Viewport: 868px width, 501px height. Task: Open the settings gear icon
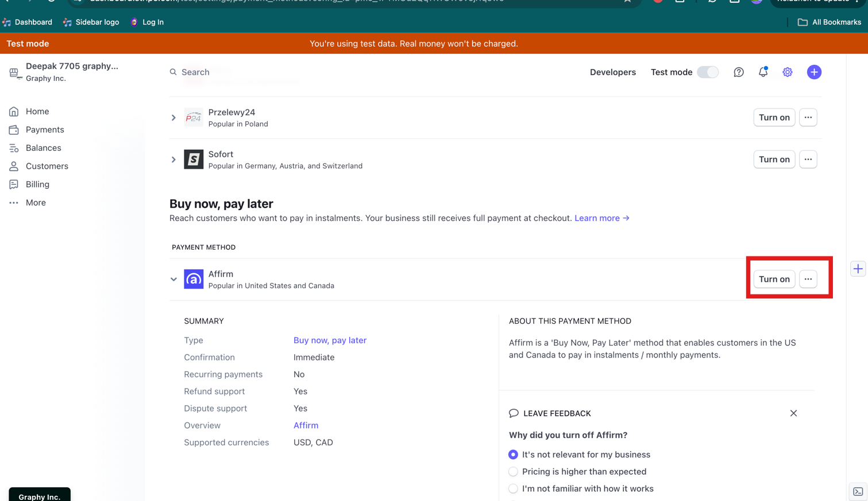pyautogui.click(x=787, y=72)
